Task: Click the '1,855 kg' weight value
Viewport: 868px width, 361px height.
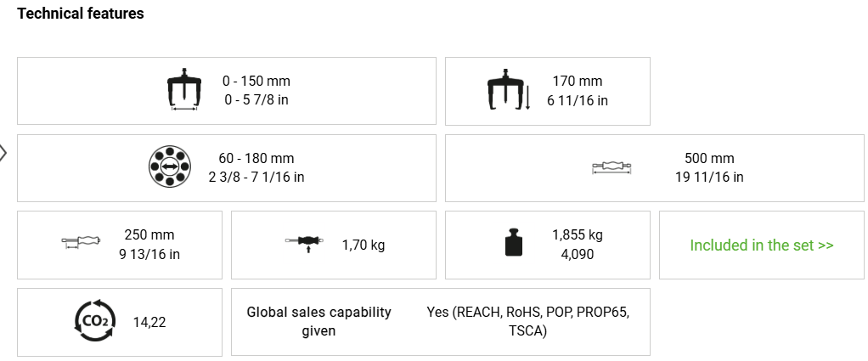Action: click(x=578, y=234)
